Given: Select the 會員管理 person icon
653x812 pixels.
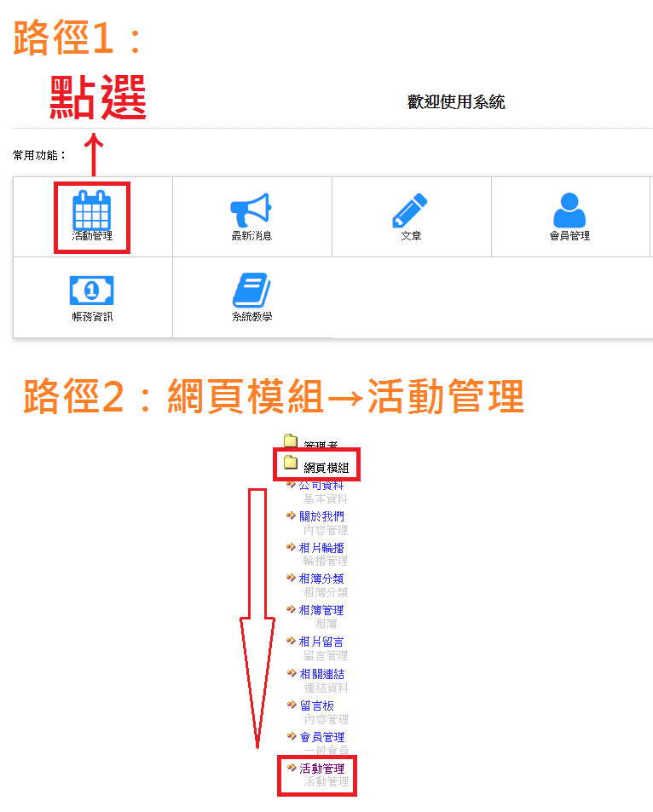Looking at the screenshot, I should pyautogui.click(x=569, y=210).
